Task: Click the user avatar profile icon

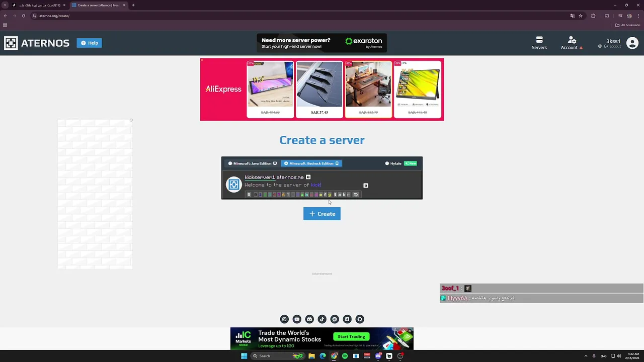Action: click(x=632, y=43)
